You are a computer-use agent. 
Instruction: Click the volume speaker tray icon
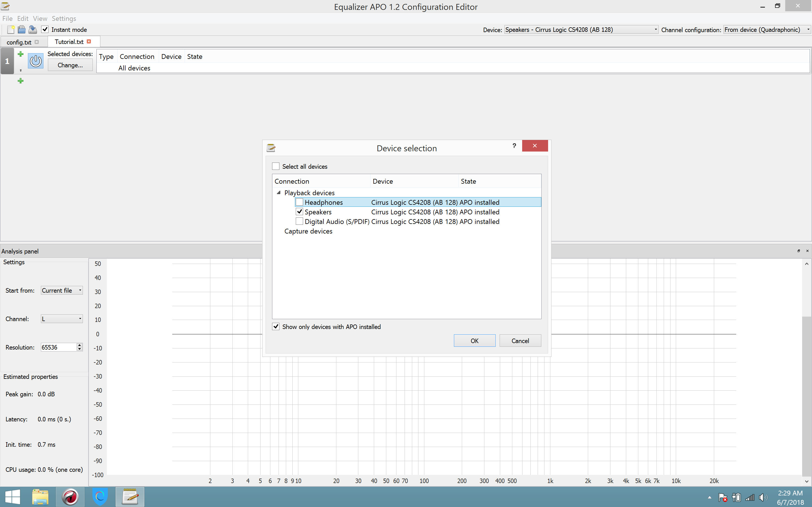point(763,498)
